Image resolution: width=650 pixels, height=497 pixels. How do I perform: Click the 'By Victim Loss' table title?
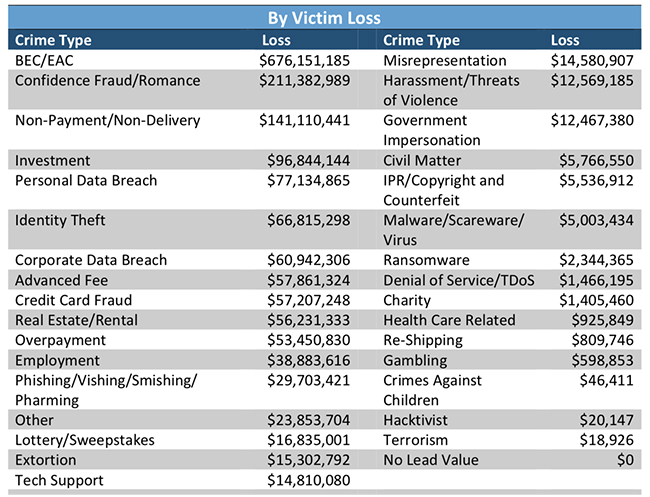[x=325, y=18]
